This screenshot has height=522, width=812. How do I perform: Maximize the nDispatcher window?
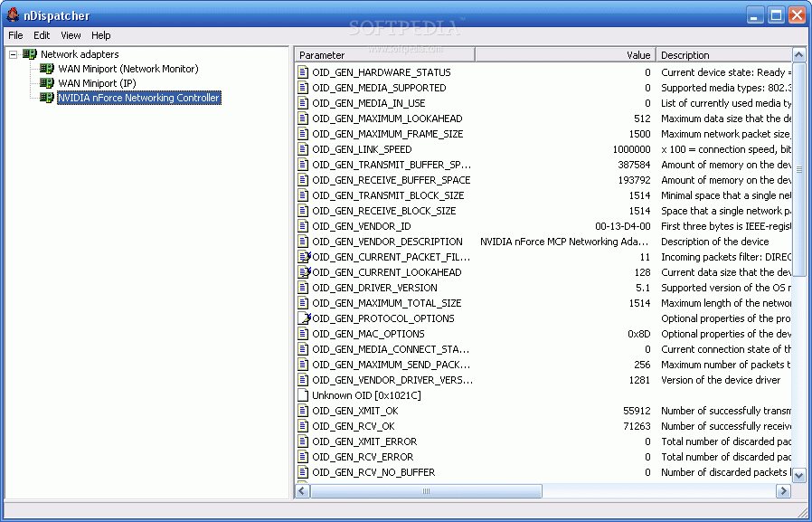(776, 15)
